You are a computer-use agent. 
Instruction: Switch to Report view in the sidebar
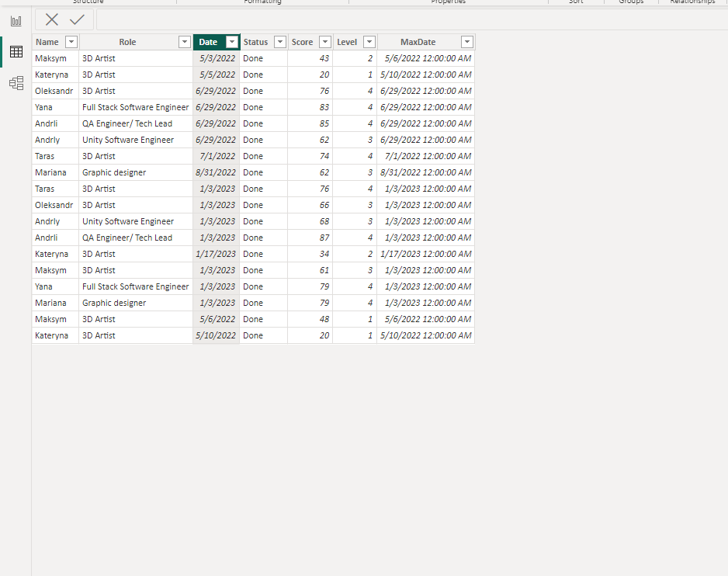16,21
